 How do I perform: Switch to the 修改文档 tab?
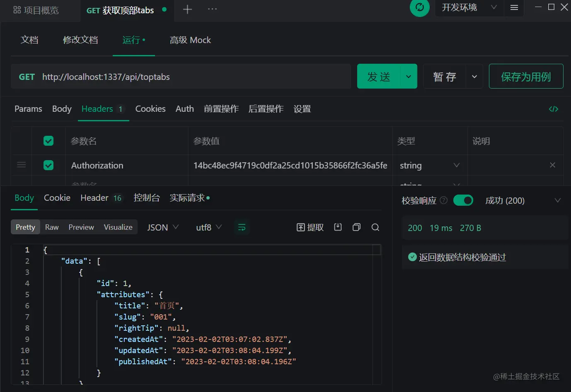80,40
